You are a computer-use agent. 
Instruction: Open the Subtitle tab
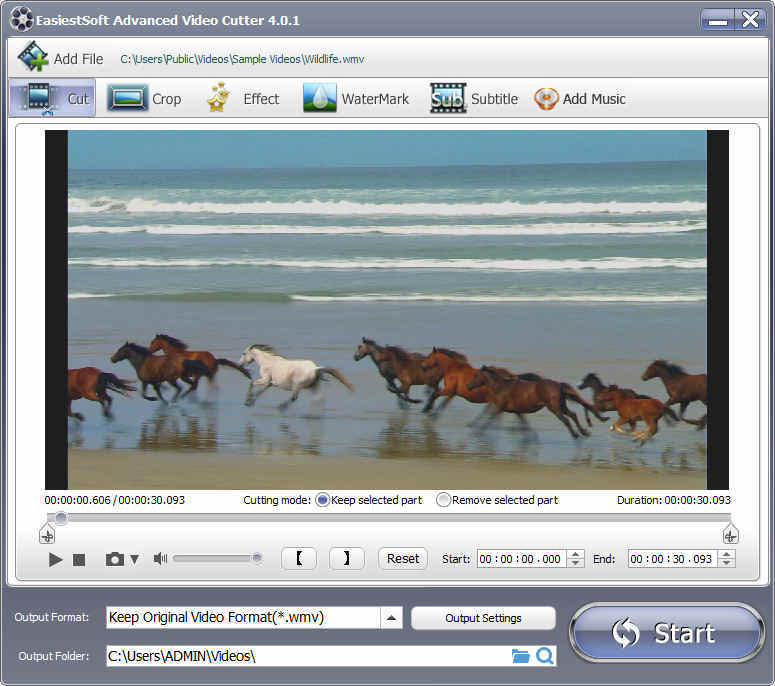pyautogui.click(x=474, y=98)
